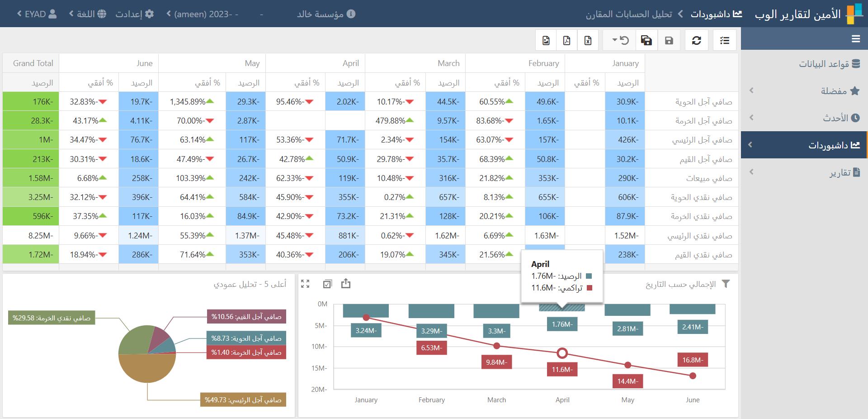868x419 pixels.
Task: Open the اللغة language dropdown
Action: 88,14
